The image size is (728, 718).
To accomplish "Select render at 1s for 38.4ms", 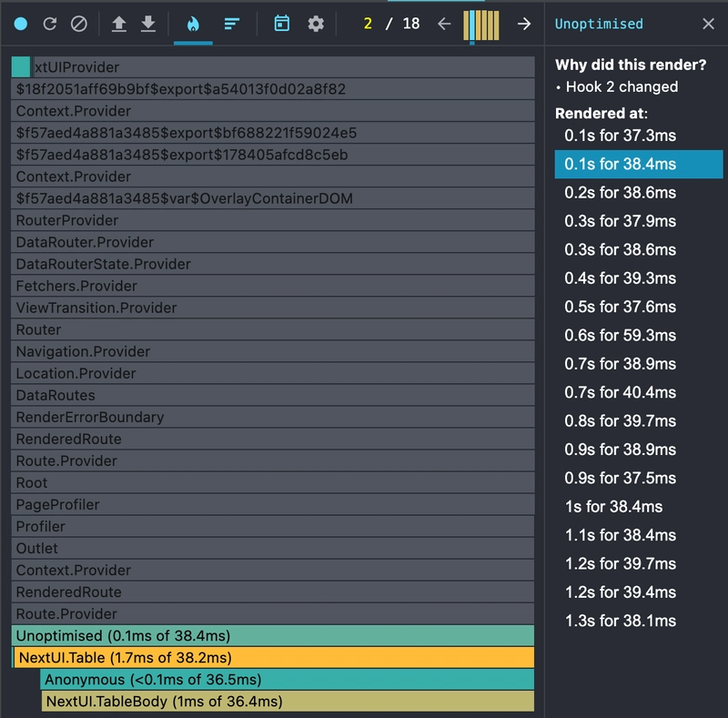I will 612,506.
